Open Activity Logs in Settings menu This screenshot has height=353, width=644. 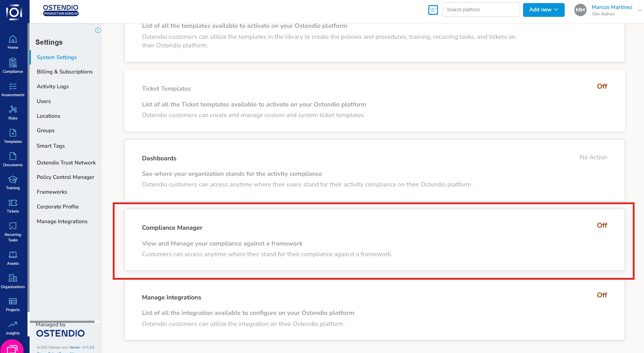pyautogui.click(x=53, y=87)
